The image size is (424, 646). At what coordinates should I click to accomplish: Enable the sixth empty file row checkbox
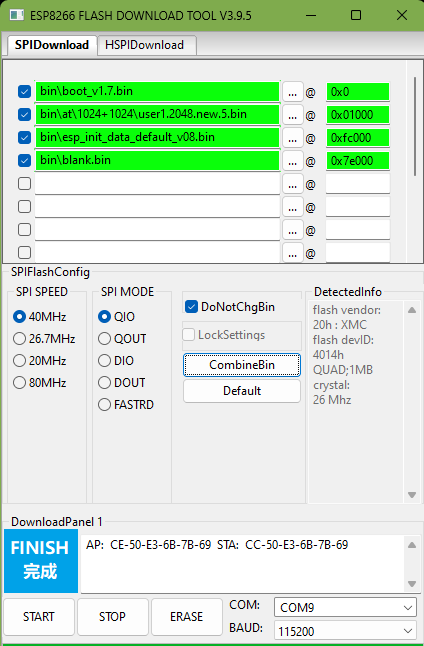click(24, 206)
